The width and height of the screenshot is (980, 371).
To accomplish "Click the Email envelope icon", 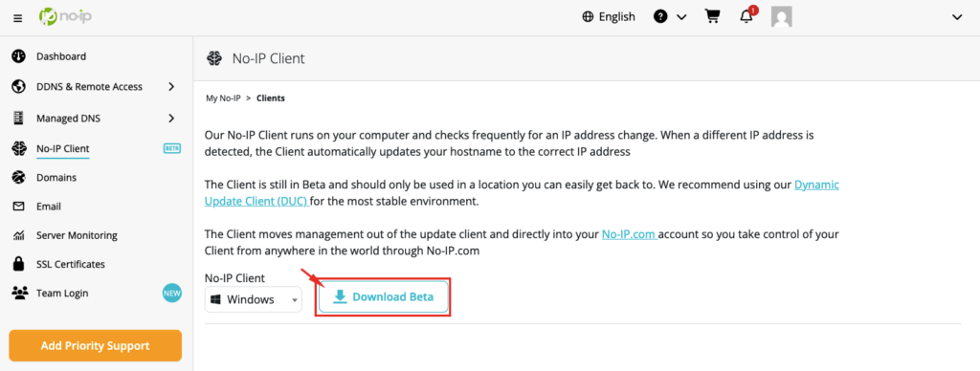I will (x=19, y=207).
